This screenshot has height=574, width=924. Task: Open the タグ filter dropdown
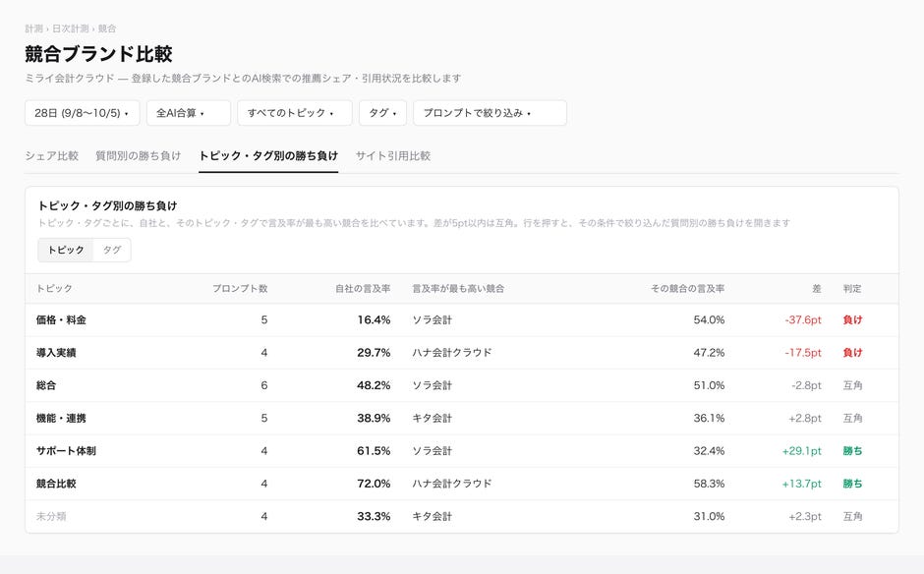[382, 113]
